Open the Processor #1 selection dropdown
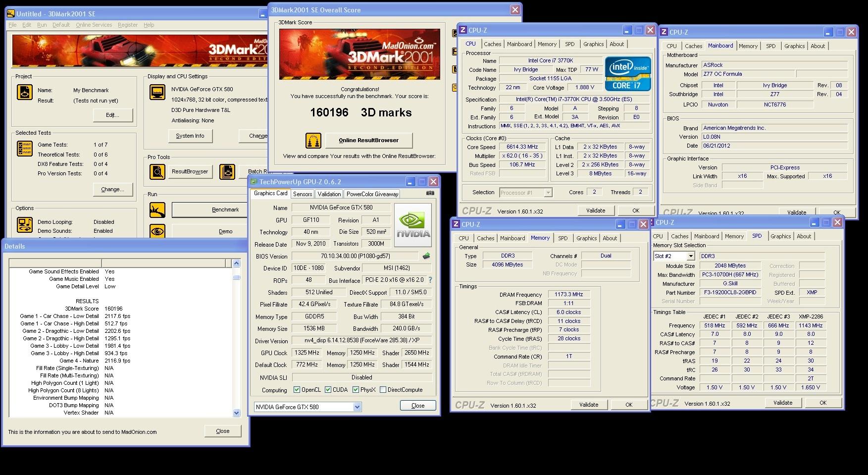Image resolution: width=868 pixels, height=475 pixels. (548, 193)
